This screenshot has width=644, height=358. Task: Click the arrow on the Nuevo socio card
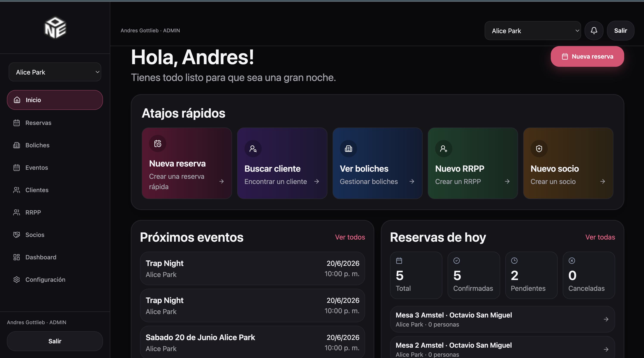pos(602,181)
